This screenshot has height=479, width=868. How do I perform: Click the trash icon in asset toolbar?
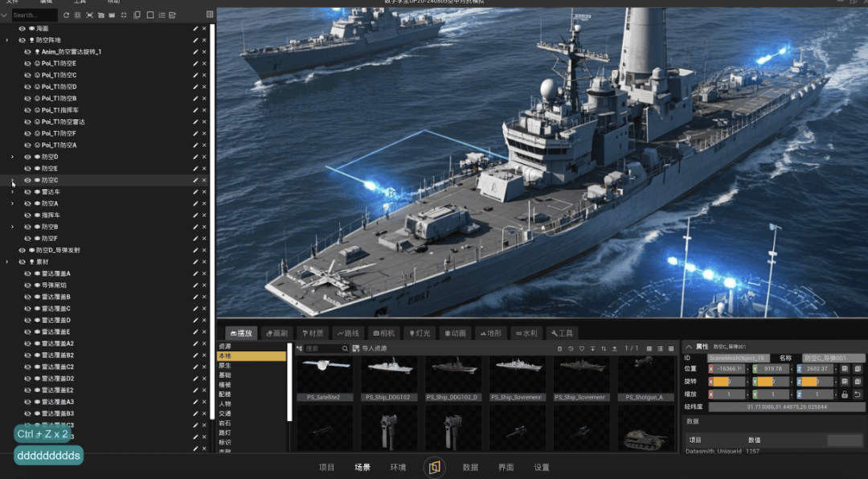pos(559,348)
